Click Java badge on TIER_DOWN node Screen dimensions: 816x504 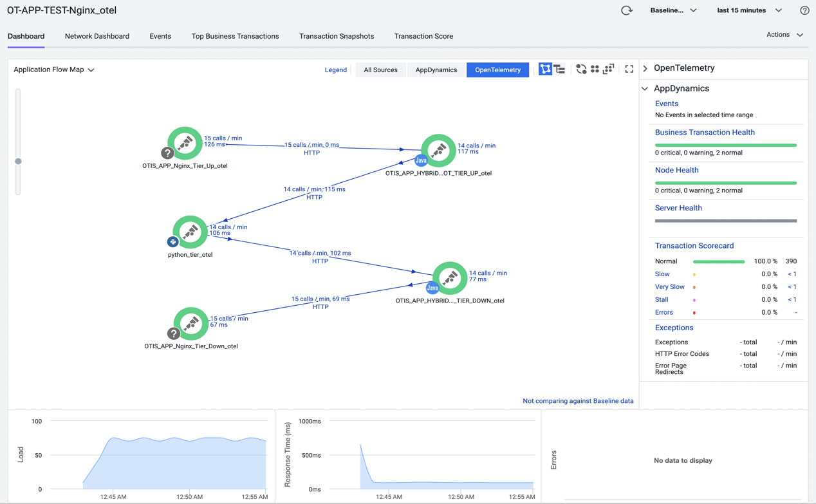(432, 288)
